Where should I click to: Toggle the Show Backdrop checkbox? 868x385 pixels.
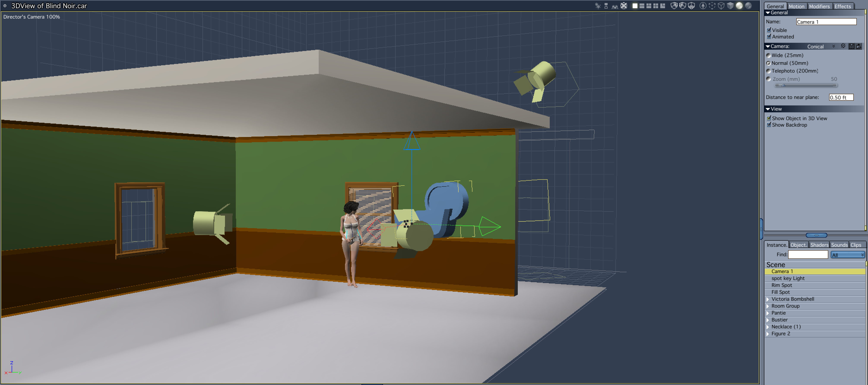[x=769, y=125]
